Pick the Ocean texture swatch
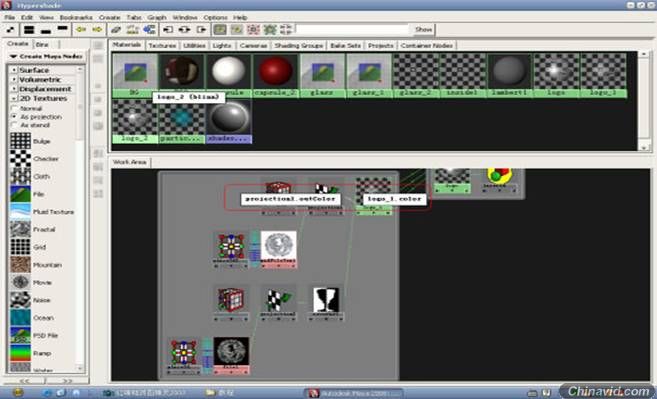The image size is (657, 399). [20, 318]
